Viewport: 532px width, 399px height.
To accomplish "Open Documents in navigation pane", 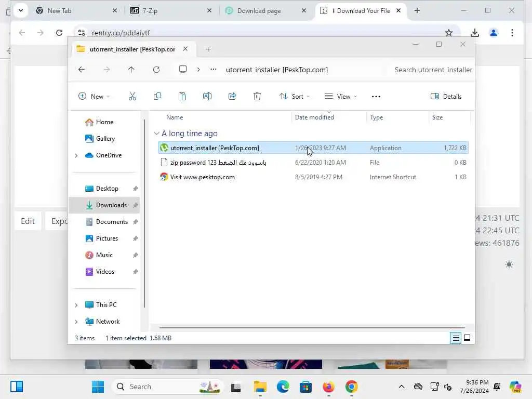I will pyautogui.click(x=104, y=222).
